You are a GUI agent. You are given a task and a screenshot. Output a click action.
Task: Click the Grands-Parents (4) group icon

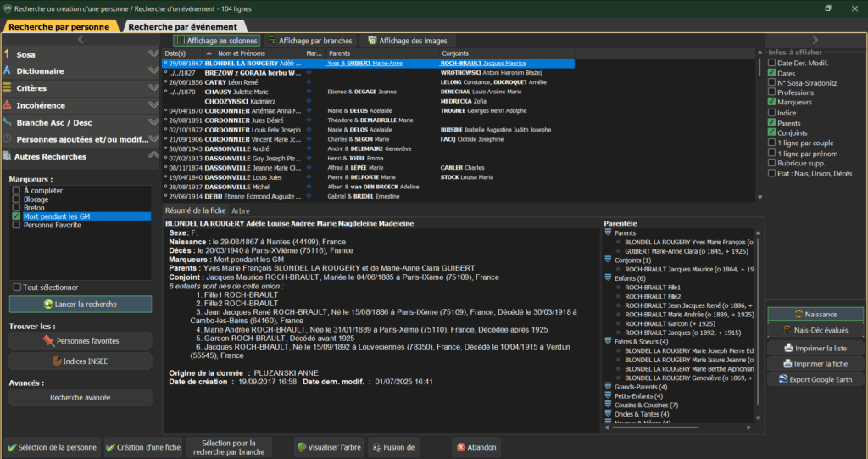coord(608,386)
